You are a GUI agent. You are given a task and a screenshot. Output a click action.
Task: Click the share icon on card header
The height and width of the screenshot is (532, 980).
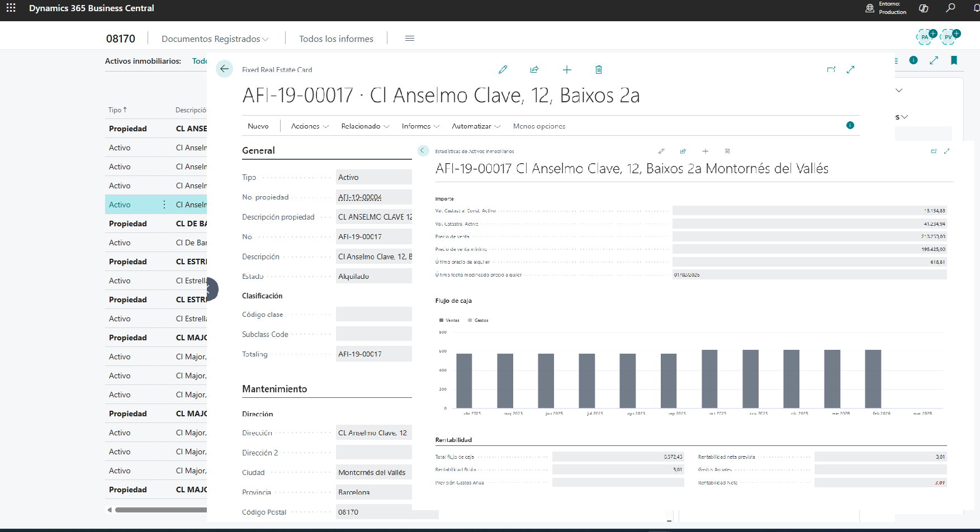tap(534, 69)
